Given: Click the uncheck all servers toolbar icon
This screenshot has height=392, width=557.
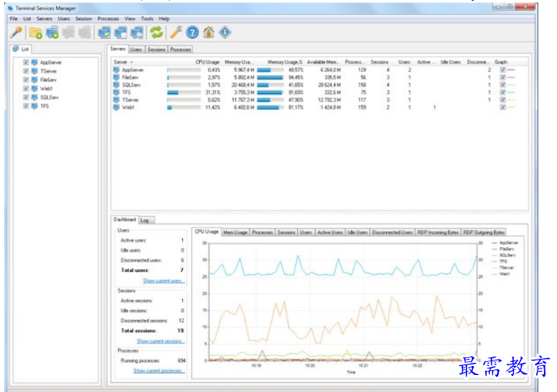Looking at the screenshot, I should pos(121,32).
